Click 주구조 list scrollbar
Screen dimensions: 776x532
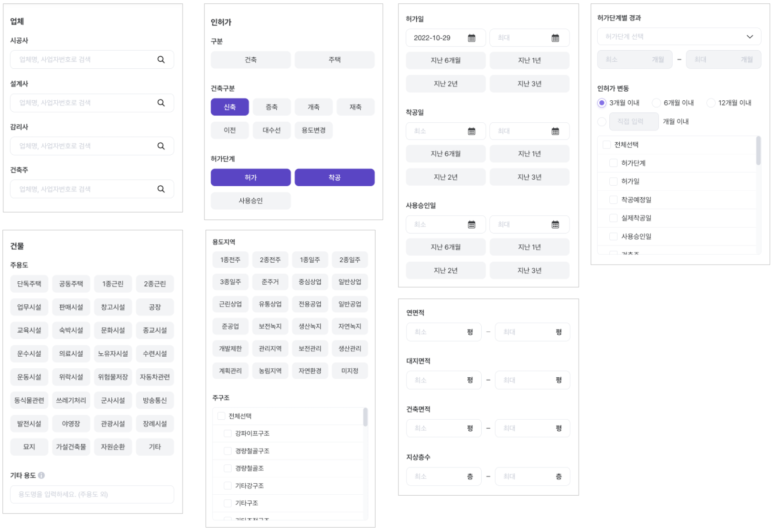(x=366, y=417)
